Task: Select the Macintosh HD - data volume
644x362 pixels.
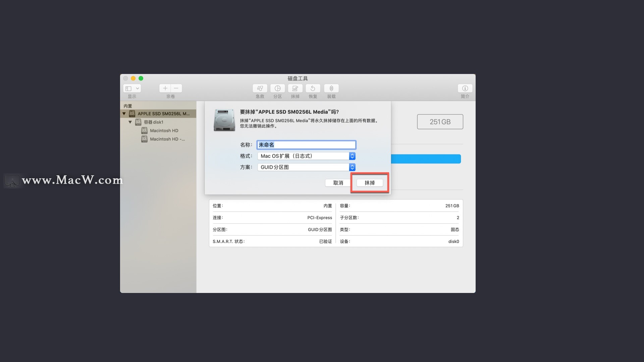Action: coord(167,139)
